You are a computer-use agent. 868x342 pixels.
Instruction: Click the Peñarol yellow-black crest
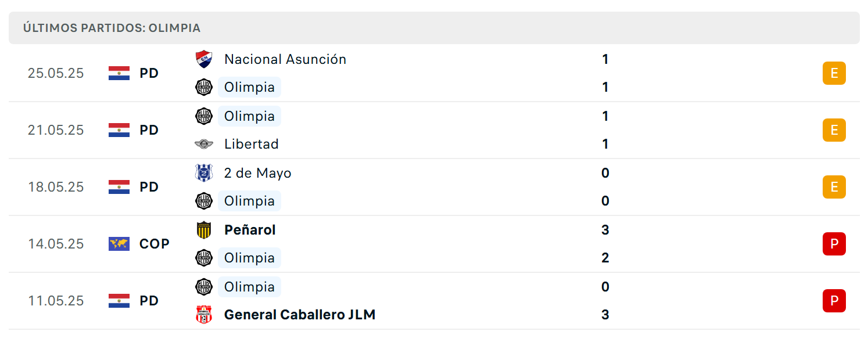click(204, 230)
